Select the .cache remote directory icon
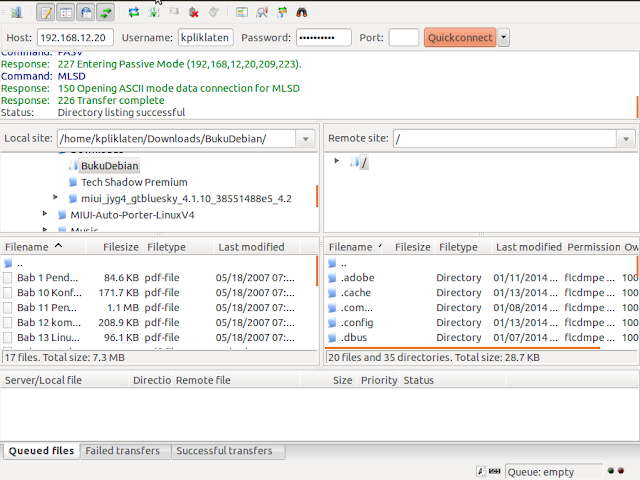 point(333,293)
